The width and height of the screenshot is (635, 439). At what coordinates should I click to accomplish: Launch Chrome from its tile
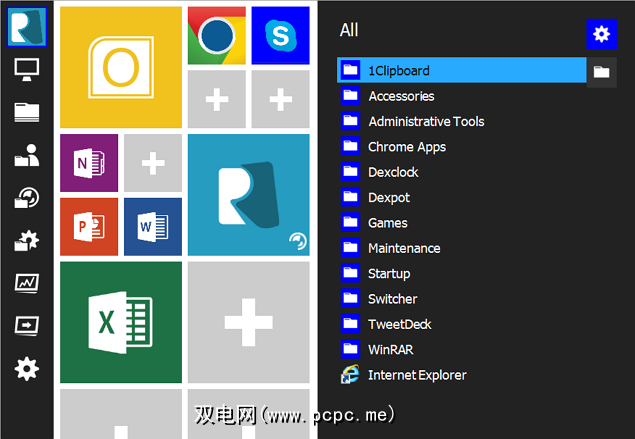pos(217,35)
